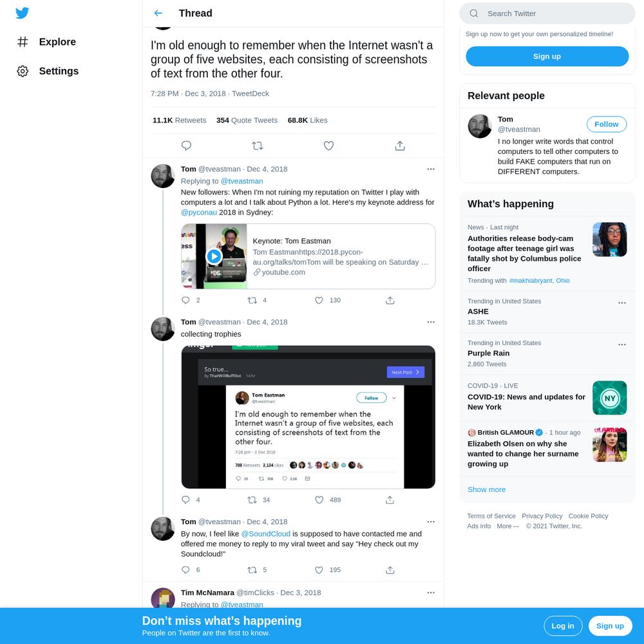Click the Log in button
Viewport: 644px width, 644px height.
tap(563, 626)
